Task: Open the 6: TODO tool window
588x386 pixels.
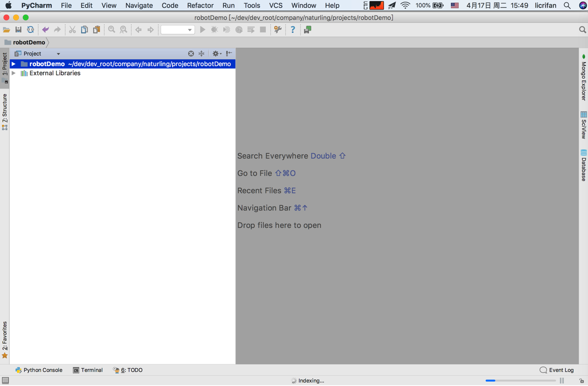Action: (x=128, y=370)
